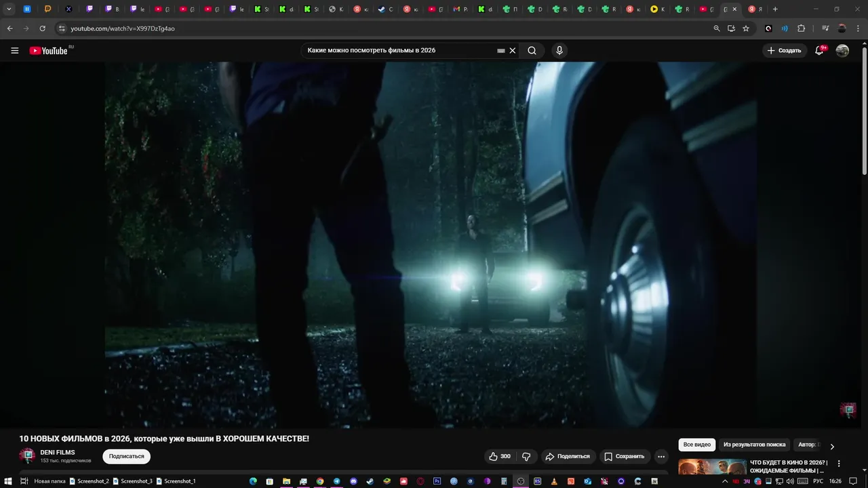Image resolution: width=868 pixels, height=488 pixels.
Task: Open the Создать create menu
Action: [x=785, y=50]
